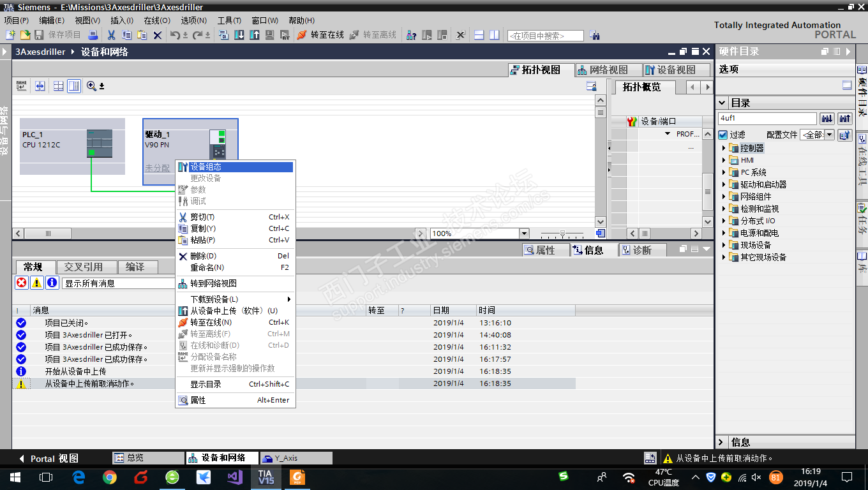Click the Copy toolbar icon
Image resolution: width=868 pixels, height=490 pixels.
point(127,35)
